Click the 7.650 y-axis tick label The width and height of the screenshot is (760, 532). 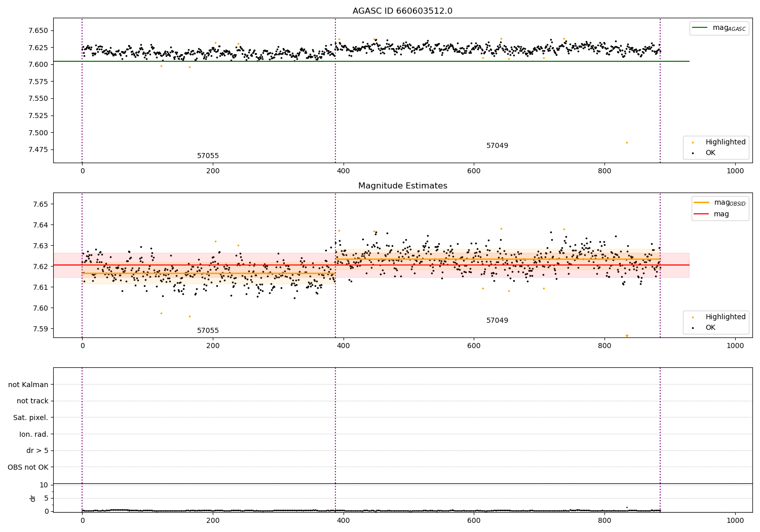38,30
